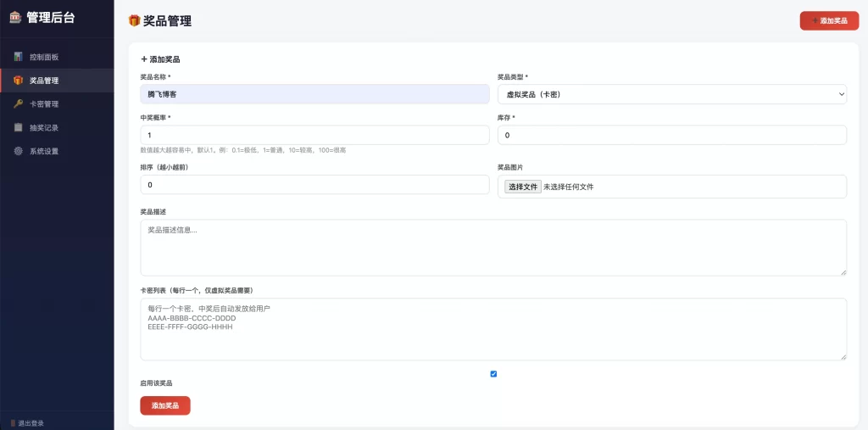Screen dimensions: 868x430
Task: Focus the 奖品描述 text area
Action: click(492, 248)
